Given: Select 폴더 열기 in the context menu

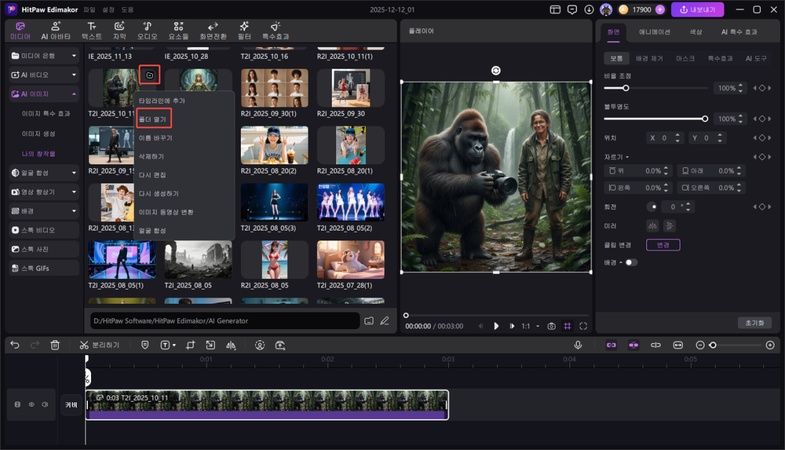Looking at the screenshot, I should click(155, 119).
